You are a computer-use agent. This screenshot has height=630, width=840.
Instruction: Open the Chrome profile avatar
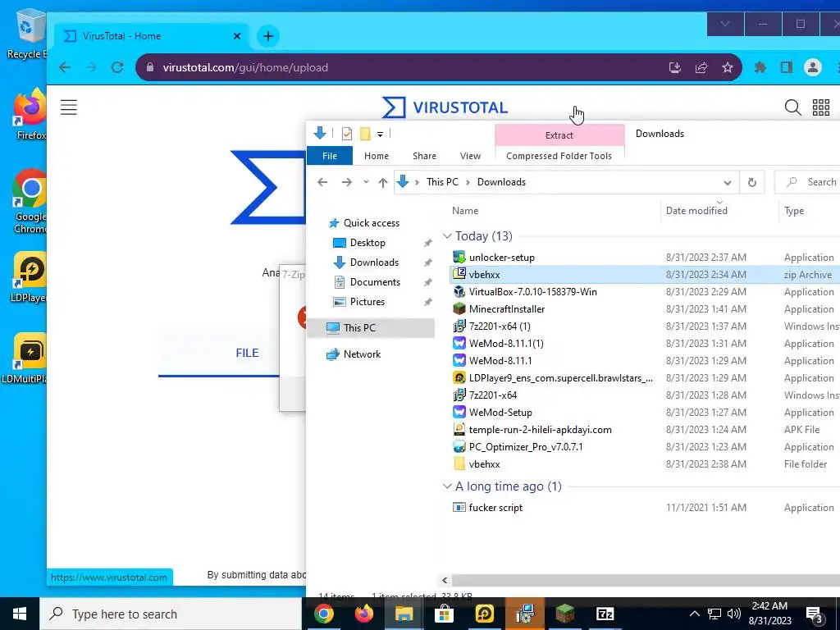tap(813, 67)
